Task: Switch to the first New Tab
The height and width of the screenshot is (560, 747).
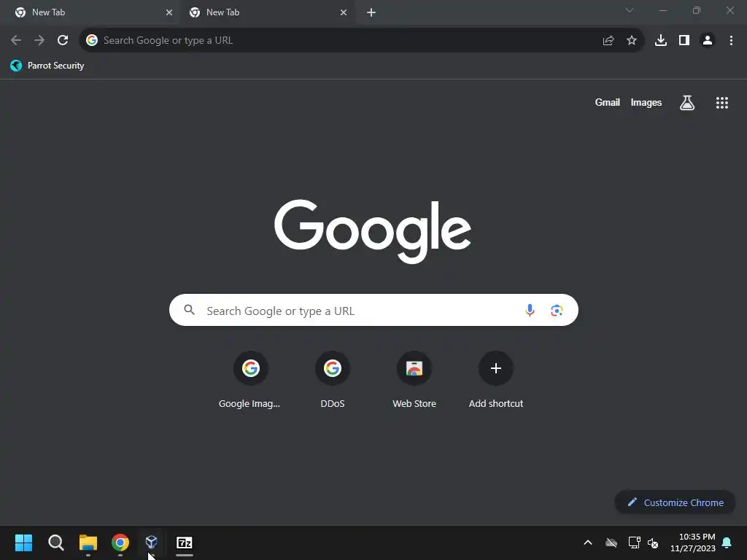Action: 90,12
